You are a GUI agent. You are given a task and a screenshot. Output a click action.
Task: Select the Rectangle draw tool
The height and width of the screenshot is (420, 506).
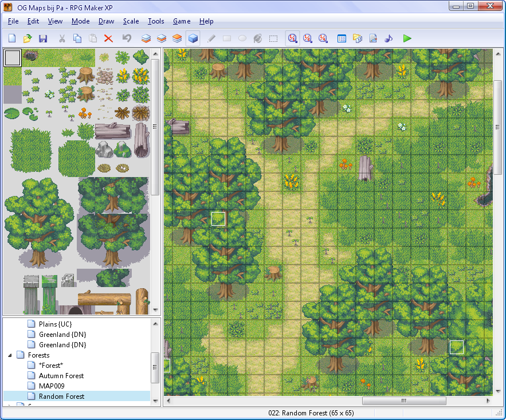227,38
